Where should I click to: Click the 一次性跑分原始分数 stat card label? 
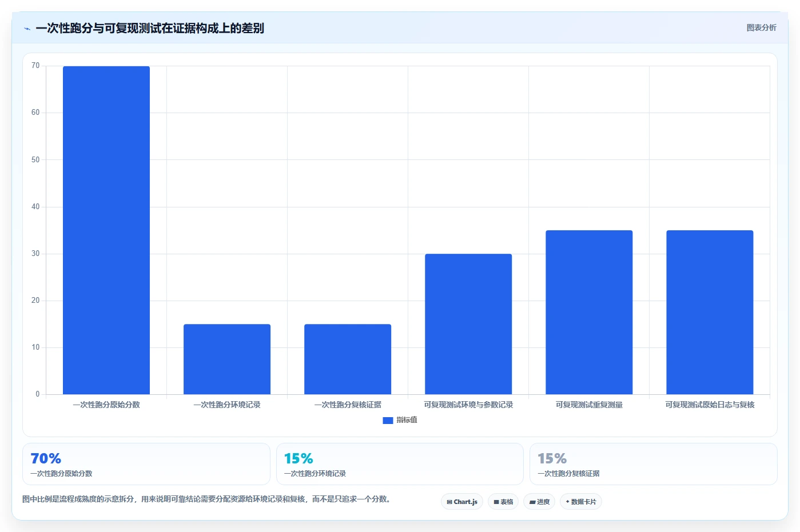click(61, 474)
